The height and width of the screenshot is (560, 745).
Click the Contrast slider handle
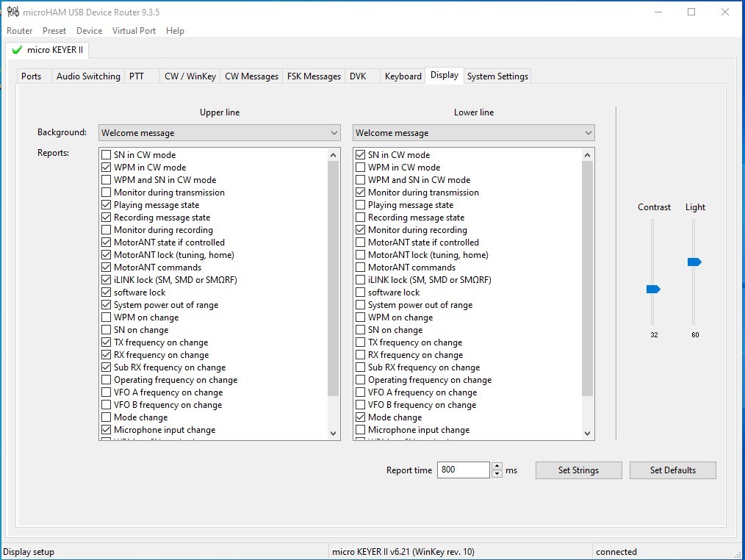[x=653, y=289]
